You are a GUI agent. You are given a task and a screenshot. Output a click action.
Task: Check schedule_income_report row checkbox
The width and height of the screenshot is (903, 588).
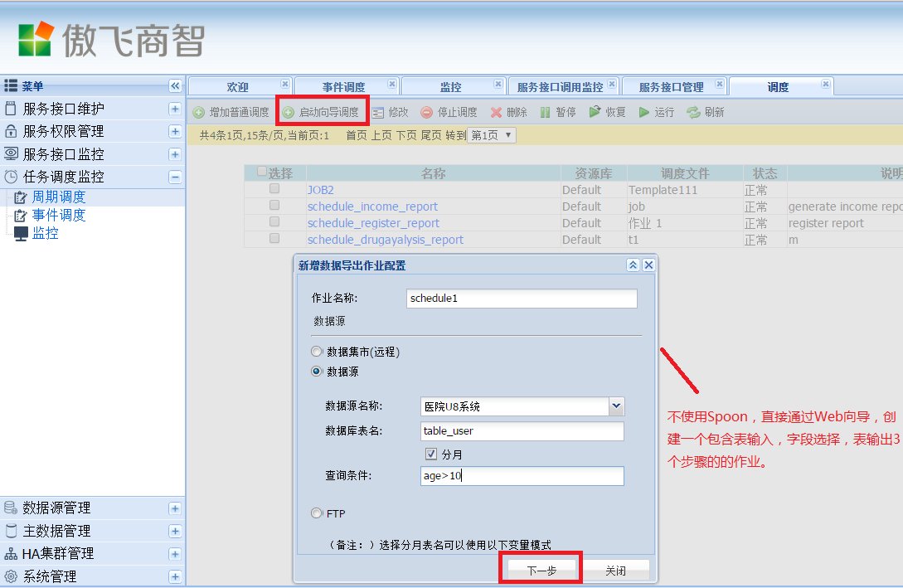[x=274, y=205]
